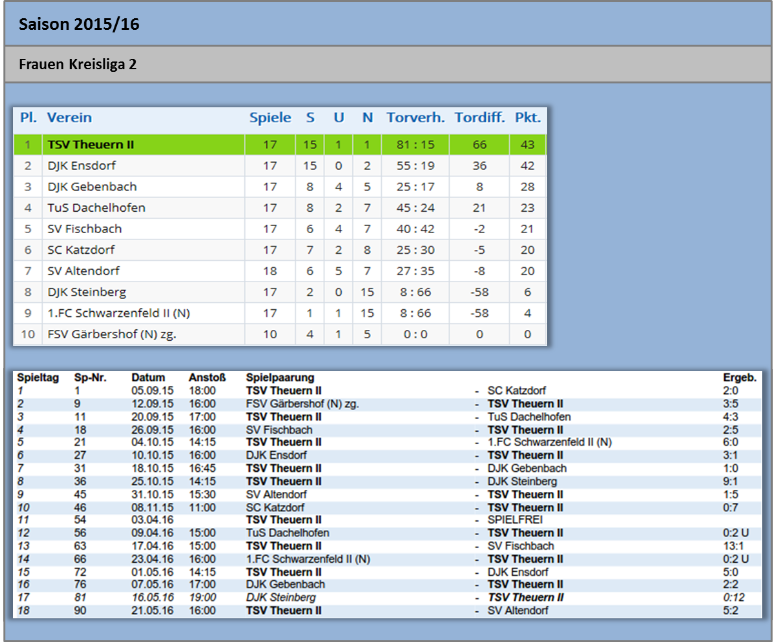Select 'SC Katzdorf' in the standings table

(81, 250)
